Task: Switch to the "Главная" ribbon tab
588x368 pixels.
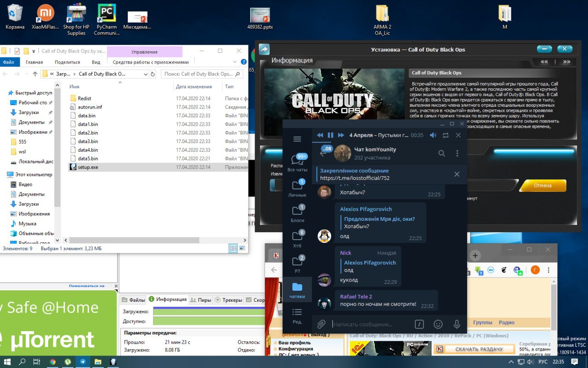Action: (x=34, y=62)
